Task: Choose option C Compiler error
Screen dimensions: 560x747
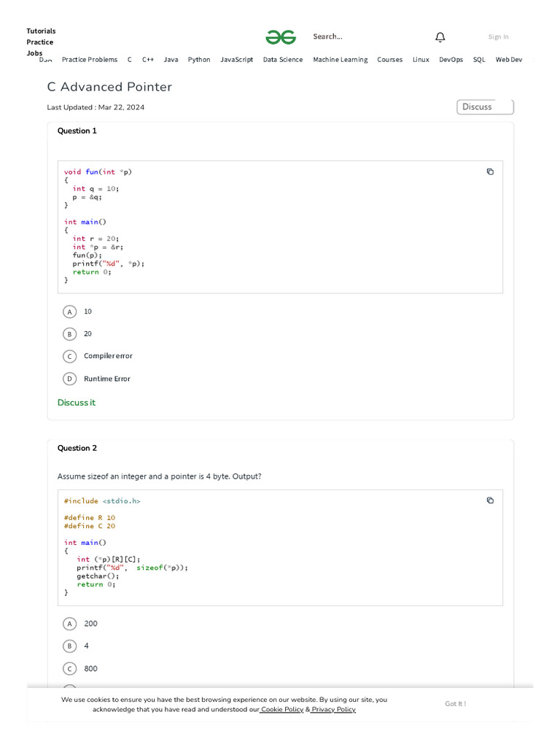Action: [x=69, y=357]
